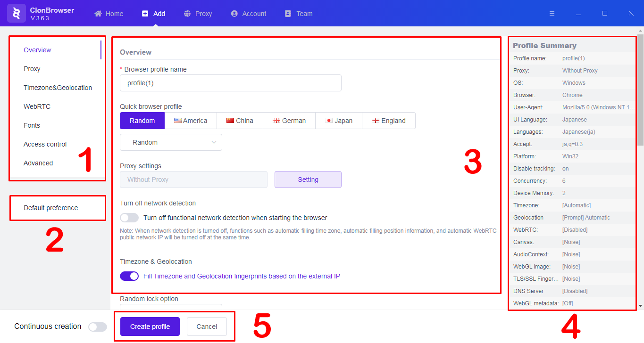Viewport: 644px width, 343px height.
Task: Click the ClonBrowser logo icon
Action: (17, 14)
